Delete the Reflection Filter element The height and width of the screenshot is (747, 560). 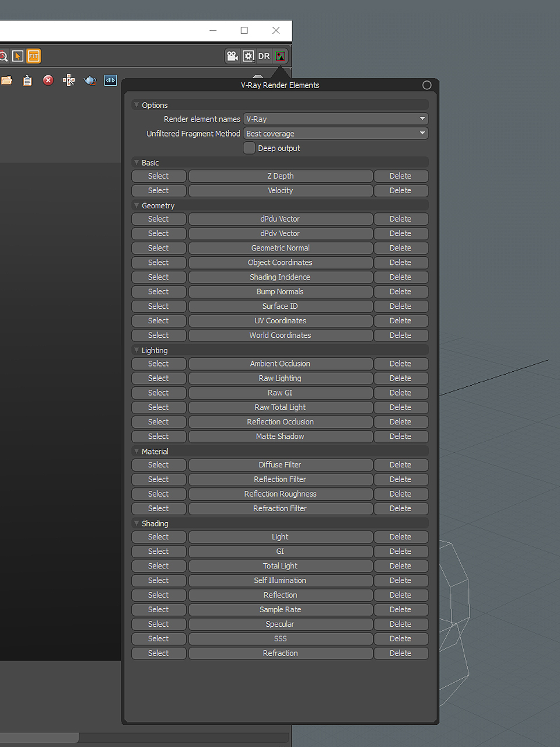coord(401,479)
